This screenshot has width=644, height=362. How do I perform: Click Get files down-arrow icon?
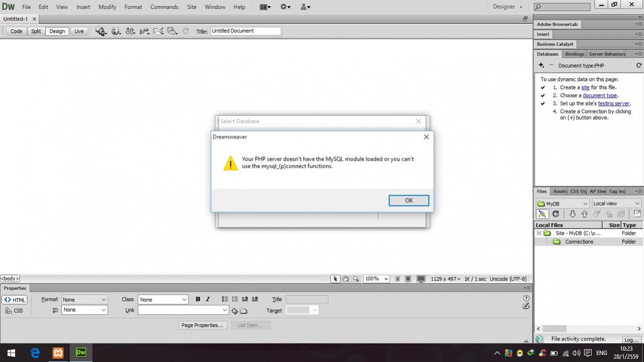click(x=572, y=214)
